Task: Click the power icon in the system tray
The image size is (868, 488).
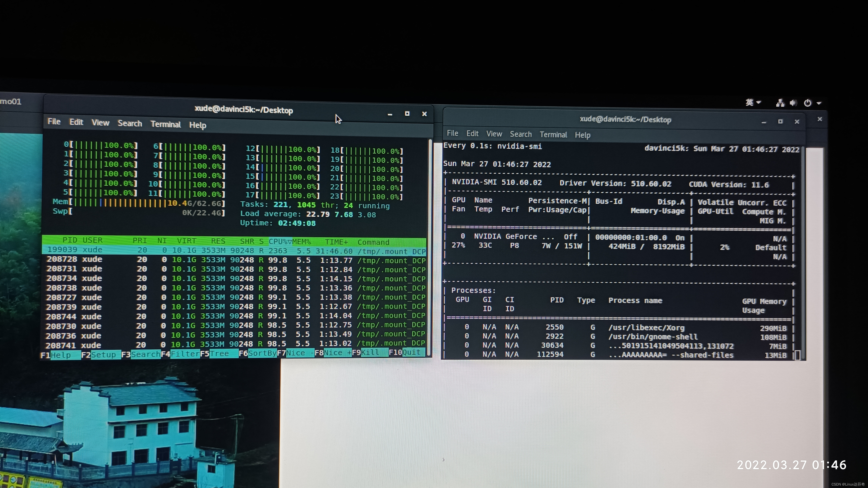Action: point(808,103)
